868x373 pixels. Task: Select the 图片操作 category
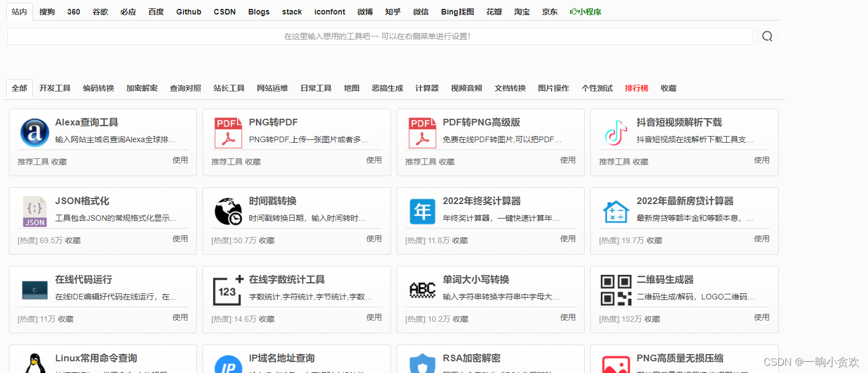[553, 88]
